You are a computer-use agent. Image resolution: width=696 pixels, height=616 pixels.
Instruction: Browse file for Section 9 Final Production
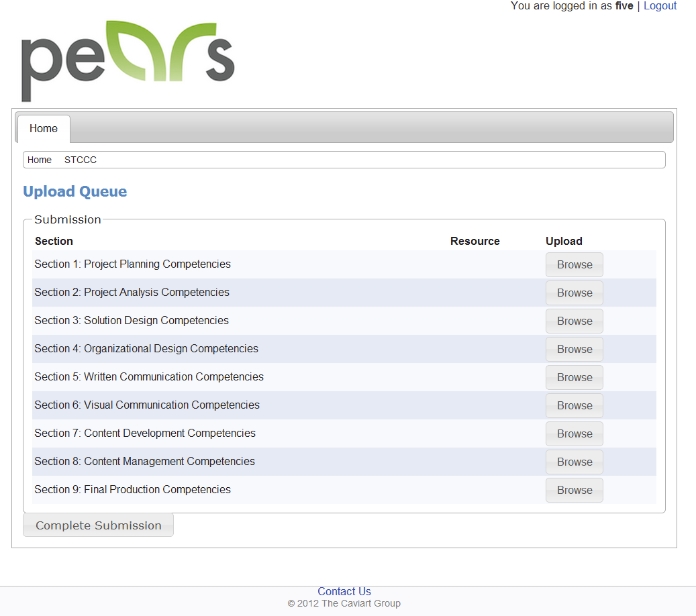(x=574, y=490)
